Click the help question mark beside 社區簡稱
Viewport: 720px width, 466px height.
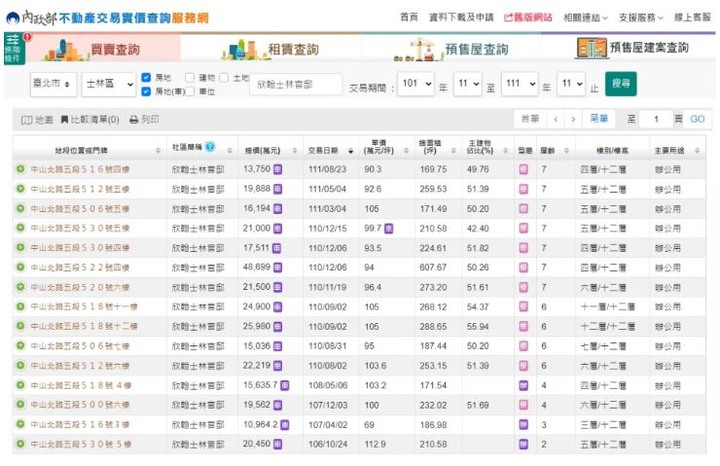click(210, 147)
